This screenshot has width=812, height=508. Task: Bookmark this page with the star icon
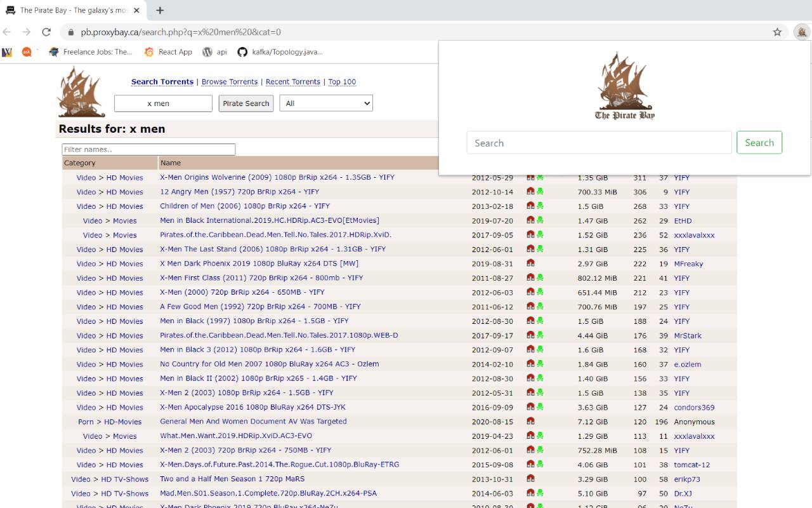777,32
